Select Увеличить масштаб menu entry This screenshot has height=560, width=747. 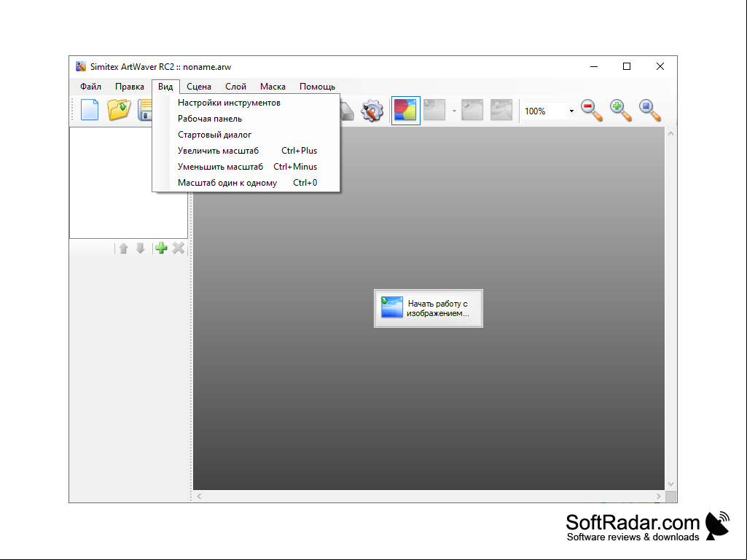[x=246, y=151]
